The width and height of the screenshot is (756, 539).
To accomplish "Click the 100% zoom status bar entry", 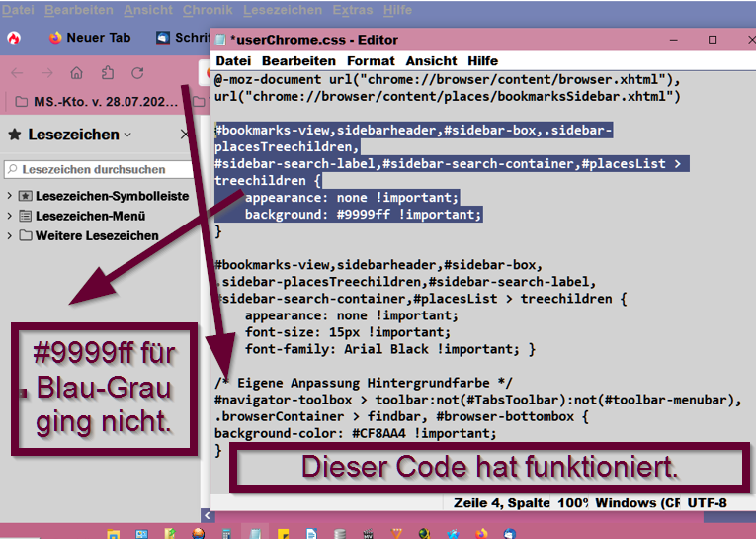I will tap(572, 503).
